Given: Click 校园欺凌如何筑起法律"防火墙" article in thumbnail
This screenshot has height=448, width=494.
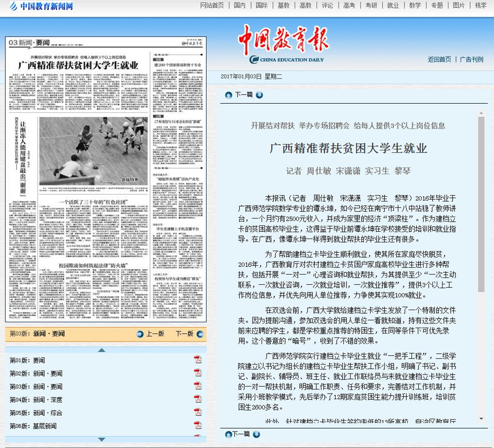Looking at the screenshot, I should coord(93,265).
